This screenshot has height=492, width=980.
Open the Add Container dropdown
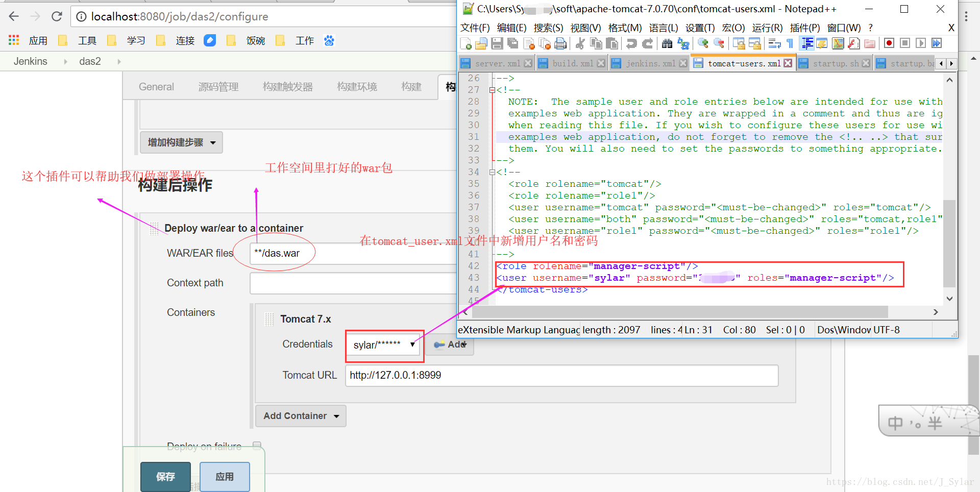click(x=301, y=416)
